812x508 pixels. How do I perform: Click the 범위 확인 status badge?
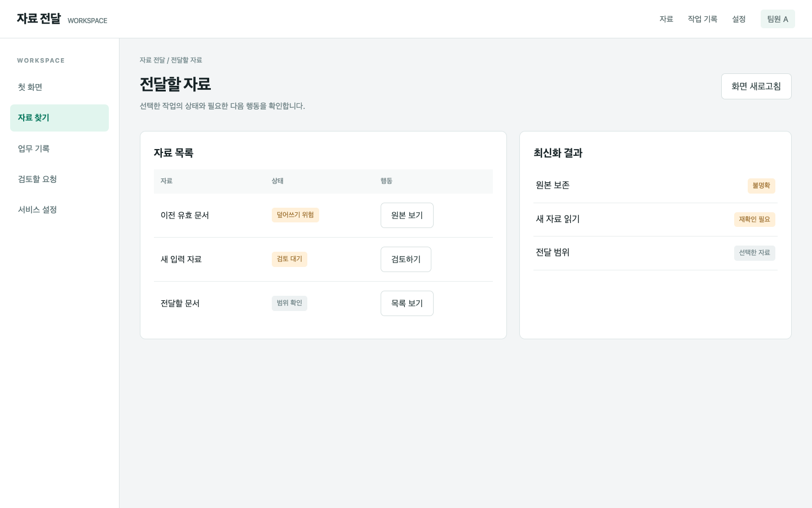pos(289,303)
